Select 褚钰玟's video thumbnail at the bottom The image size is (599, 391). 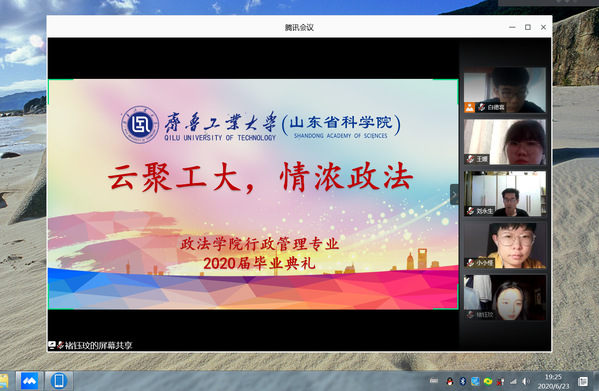[505, 297]
